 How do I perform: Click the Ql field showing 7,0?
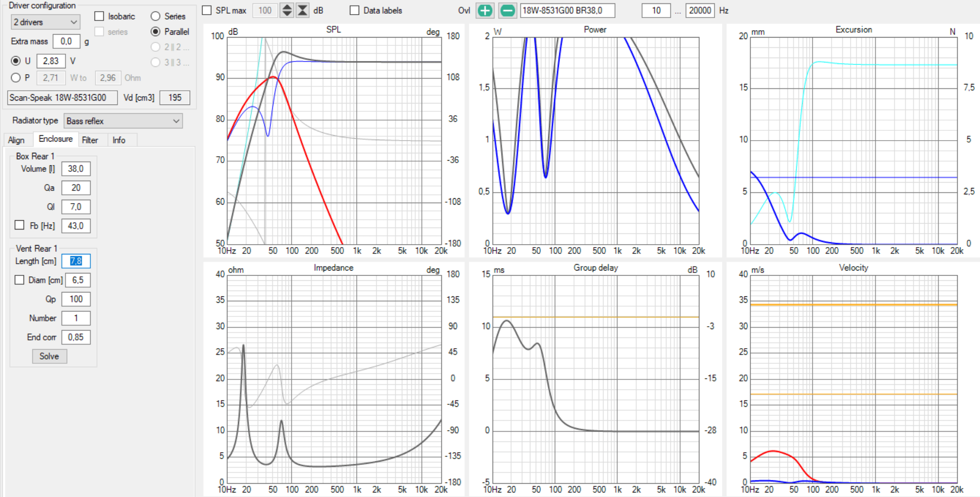pyautogui.click(x=76, y=207)
